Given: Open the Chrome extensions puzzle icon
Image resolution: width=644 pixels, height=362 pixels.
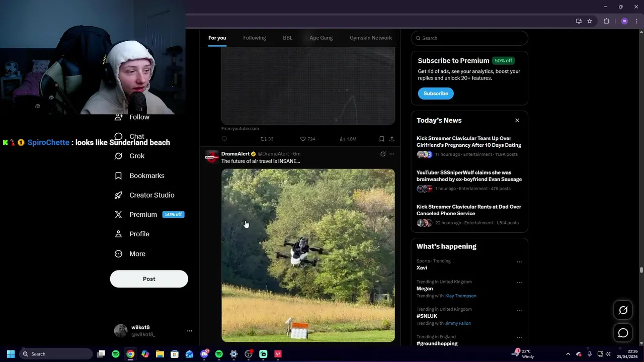Looking at the screenshot, I should click(607, 21).
